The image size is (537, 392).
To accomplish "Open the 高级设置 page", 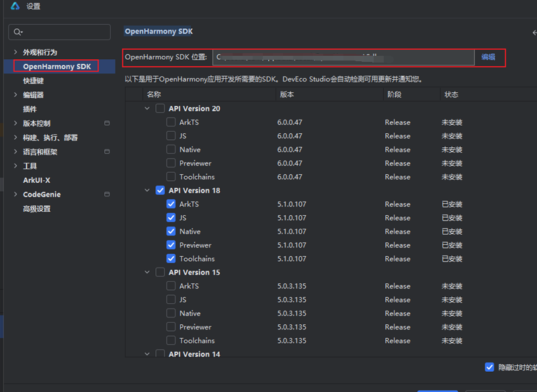I will [36, 209].
